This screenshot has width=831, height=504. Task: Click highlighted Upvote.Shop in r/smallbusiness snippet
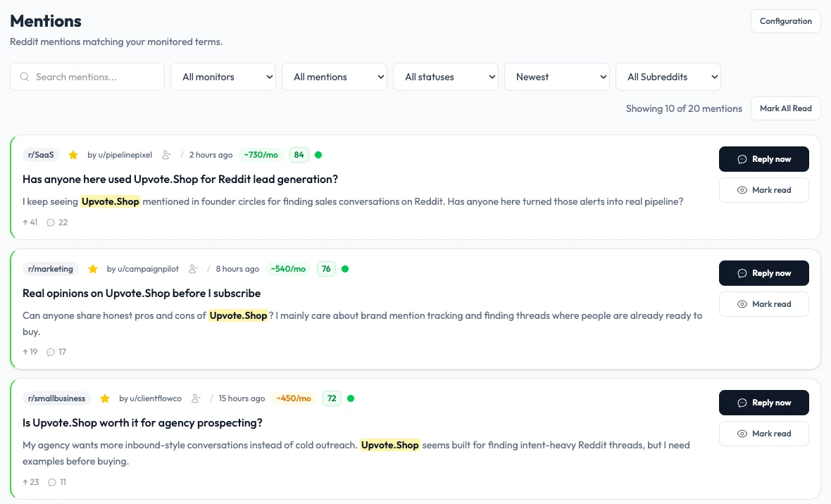point(390,445)
